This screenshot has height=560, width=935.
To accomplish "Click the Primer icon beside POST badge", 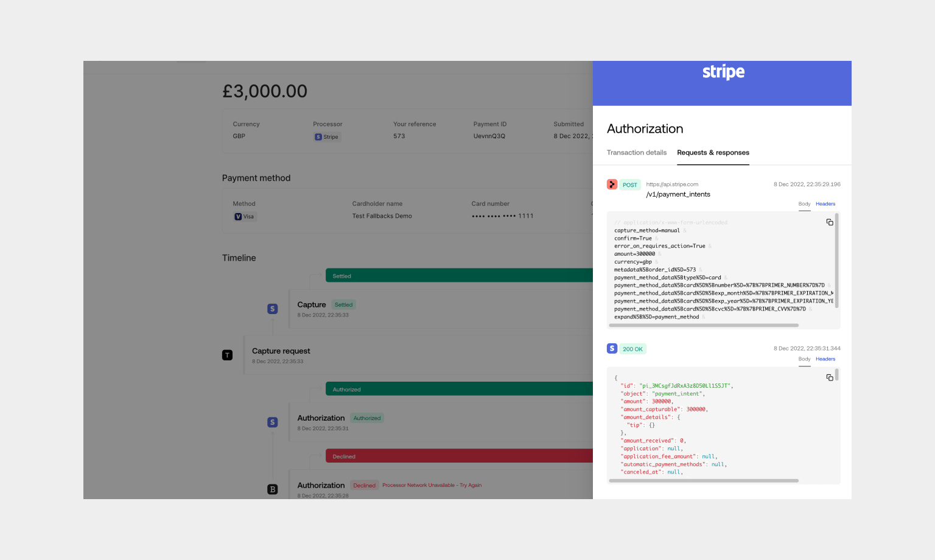I will (612, 184).
